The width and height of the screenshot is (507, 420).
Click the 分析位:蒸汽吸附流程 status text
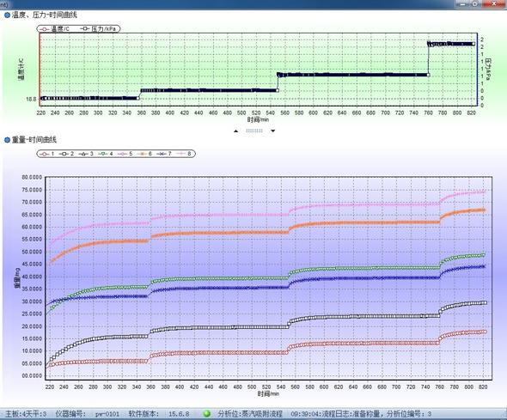click(x=250, y=413)
